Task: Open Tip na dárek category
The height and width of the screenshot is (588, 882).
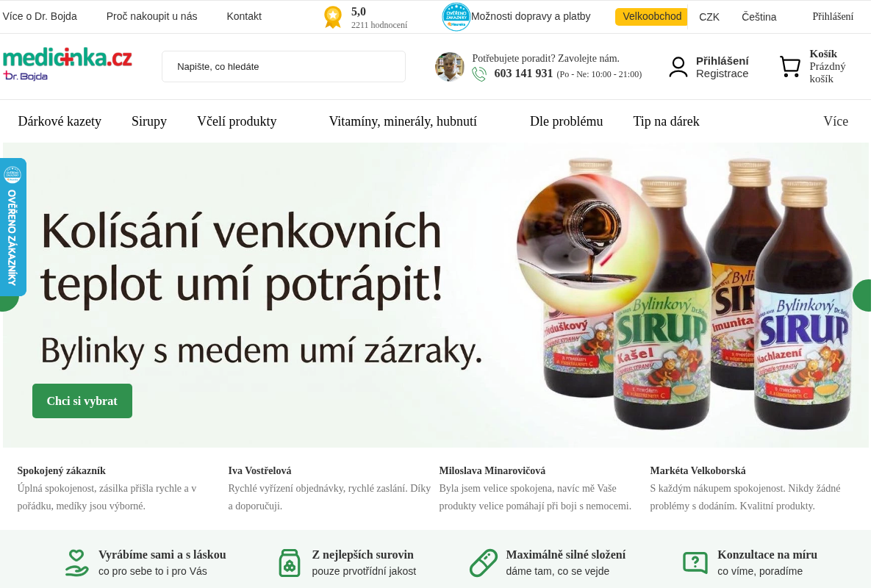Action: pyautogui.click(x=667, y=121)
